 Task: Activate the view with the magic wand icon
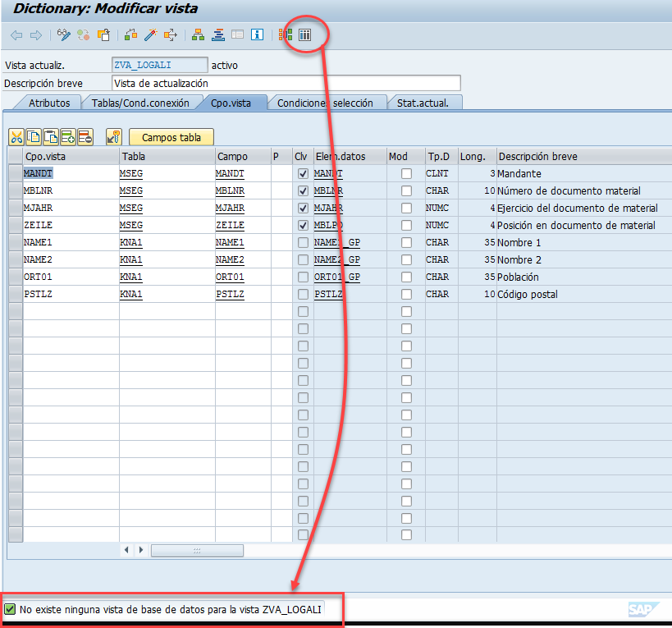click(x=150, y=34)
